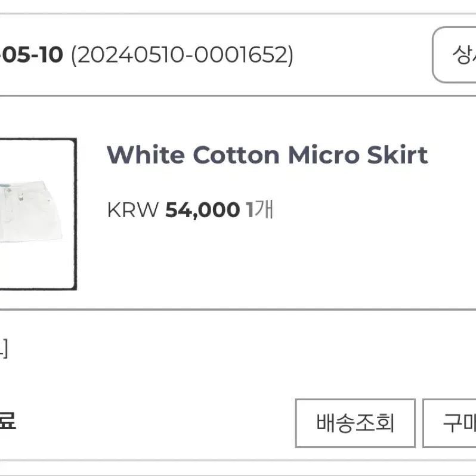Click the word Skirt in product title
This screenshot has width=476, height=476.
pos(397,155)
